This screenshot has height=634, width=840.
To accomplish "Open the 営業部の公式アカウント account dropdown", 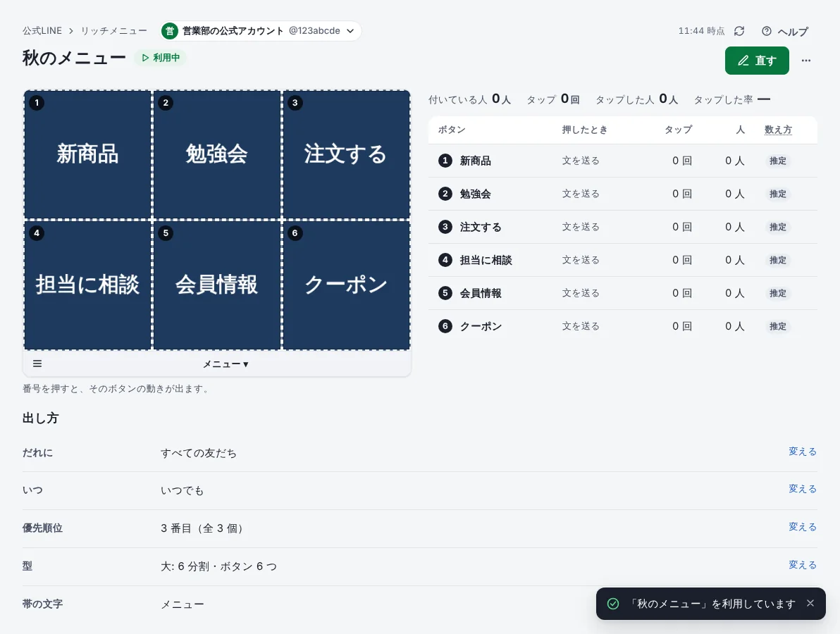I will (x=261, y=31).
